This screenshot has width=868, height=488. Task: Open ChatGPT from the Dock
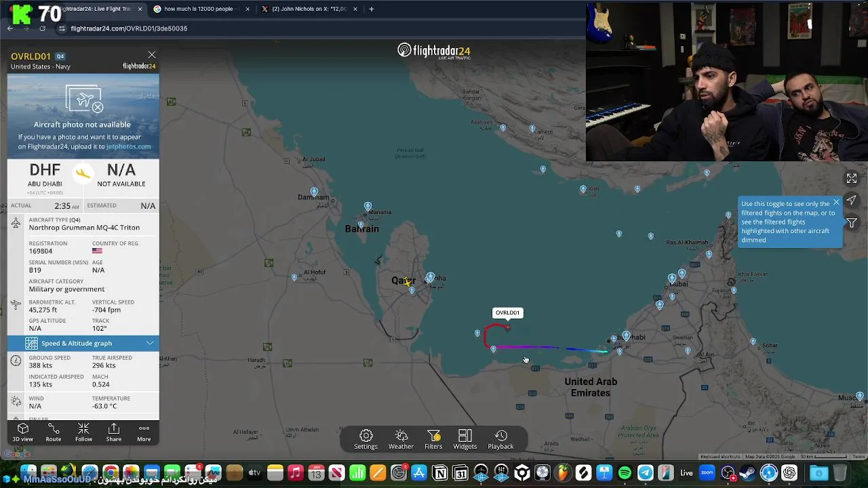coord(789,473)
